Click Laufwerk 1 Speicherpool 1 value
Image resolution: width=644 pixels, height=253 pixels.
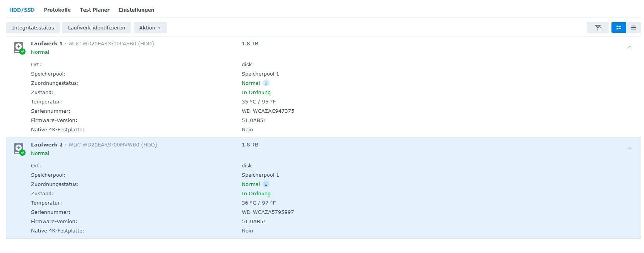click(260, 74)
